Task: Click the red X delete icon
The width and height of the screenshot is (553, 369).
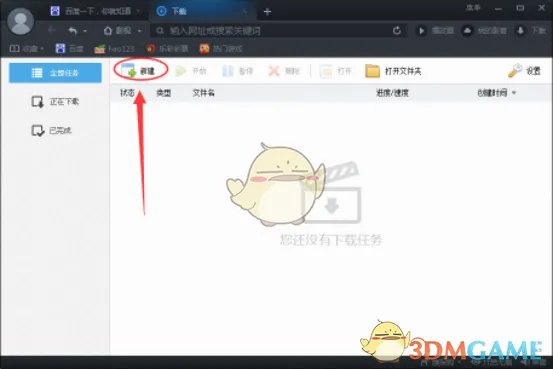Action: click(x=274, y=71)
